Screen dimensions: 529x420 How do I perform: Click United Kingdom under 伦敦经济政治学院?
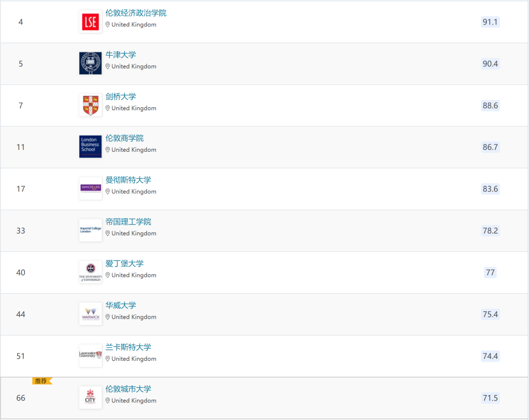pos(134,24)
